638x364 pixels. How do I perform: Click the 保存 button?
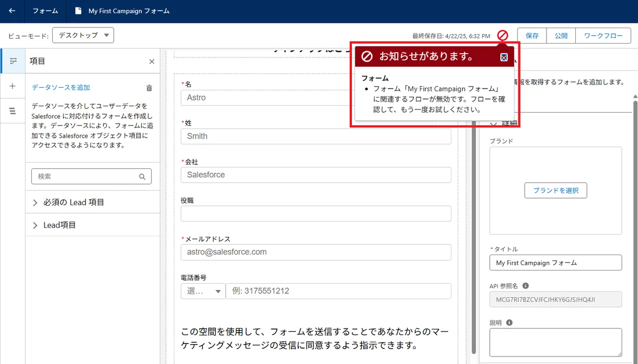click(532, 36)
